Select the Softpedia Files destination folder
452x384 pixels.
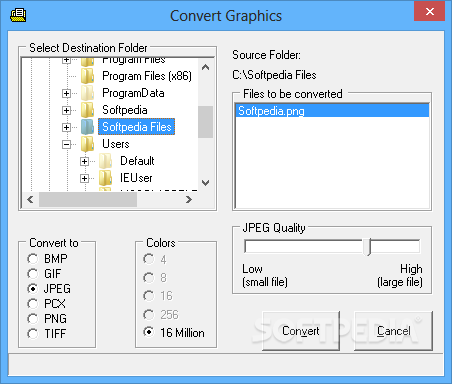click(x=137, y=127)
